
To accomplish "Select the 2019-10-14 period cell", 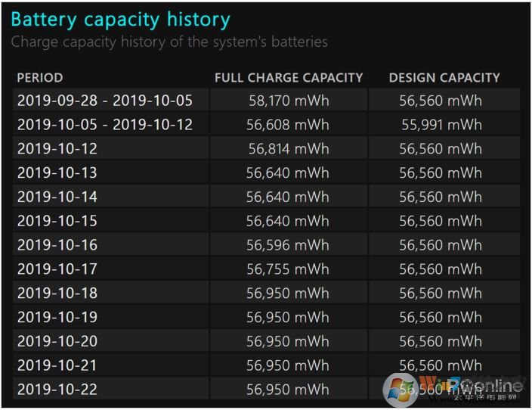I will click(x=57, y=197).
